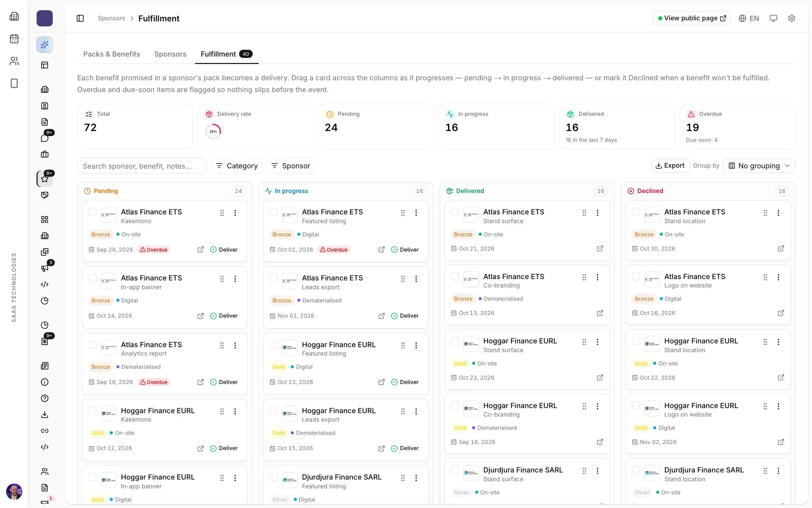Viewport: 812px width, 508px height.
Task: Switch to the Sponsors tab
Action: click(170, 54)
